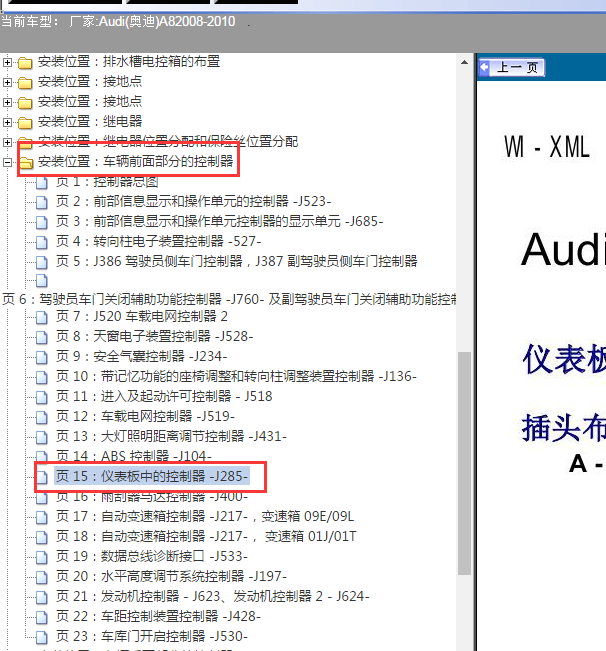Image resolution: width=606 pixels, height=651 pixels.
Task: Click page icon of 页 11 J518
Action: point(42,397)
